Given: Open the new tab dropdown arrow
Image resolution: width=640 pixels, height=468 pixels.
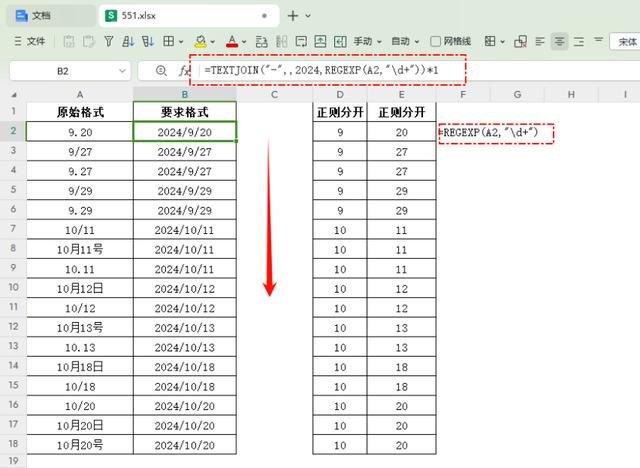Looking at the screenshot, I should [308, 16].
